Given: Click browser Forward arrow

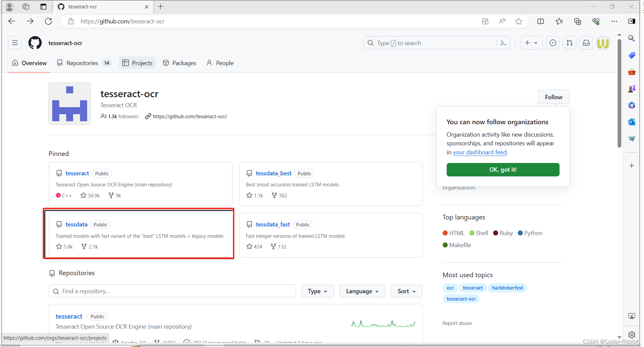Looking at the screenshot, I should (30, 21).
